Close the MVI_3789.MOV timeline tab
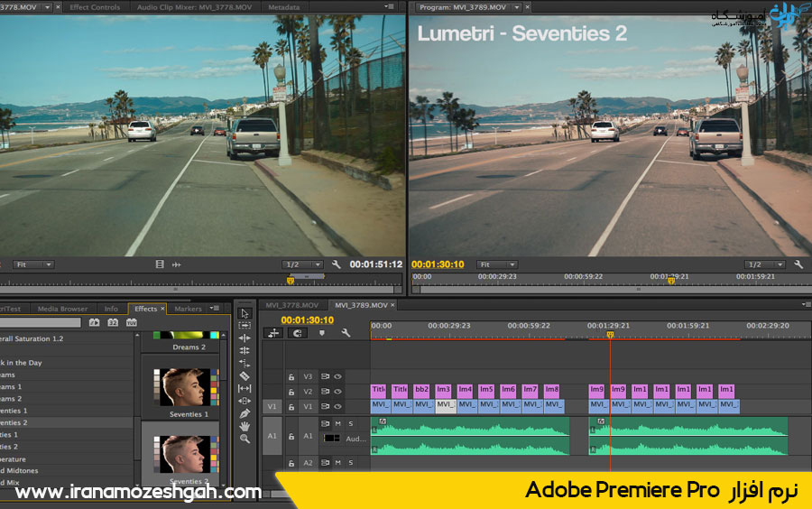This screenshot has height=509, width=812. 392,305
